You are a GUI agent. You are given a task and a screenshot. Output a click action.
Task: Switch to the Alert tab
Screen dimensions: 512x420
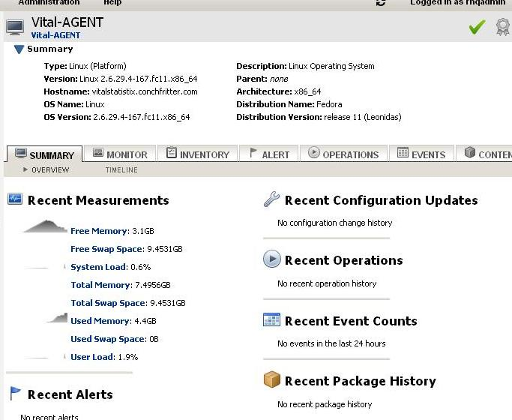(x=269, y=154)
